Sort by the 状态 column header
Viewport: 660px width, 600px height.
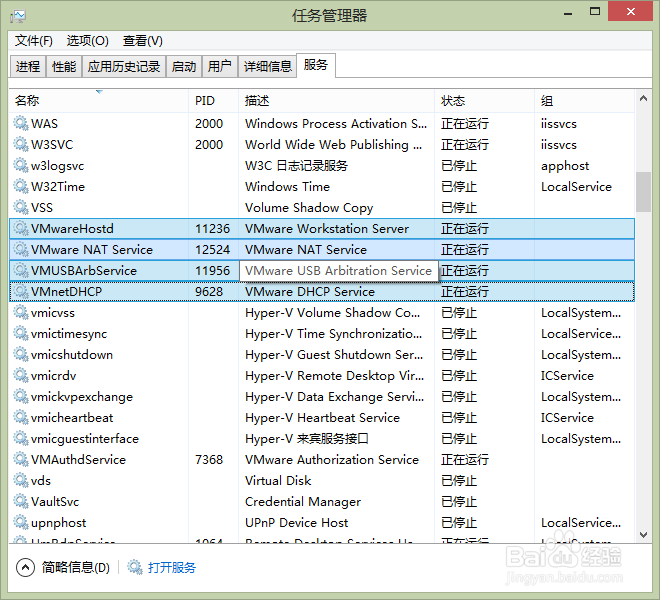coord(484,101)
